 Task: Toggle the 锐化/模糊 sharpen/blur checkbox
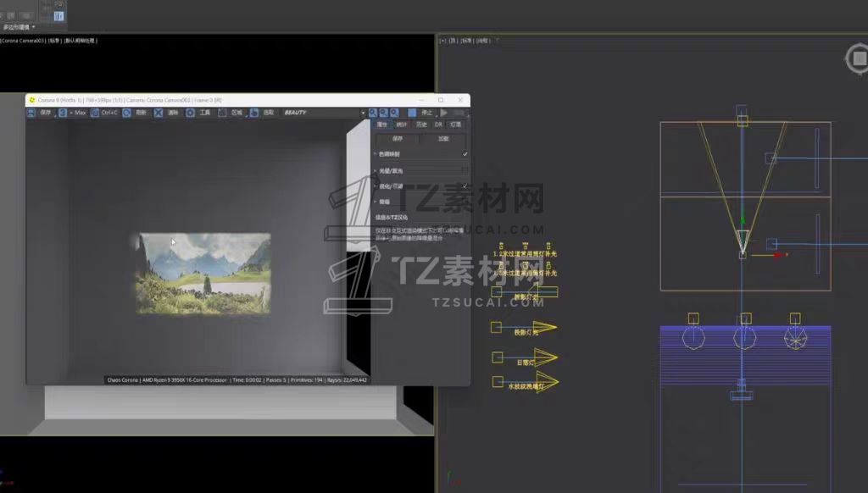(465, 186)
